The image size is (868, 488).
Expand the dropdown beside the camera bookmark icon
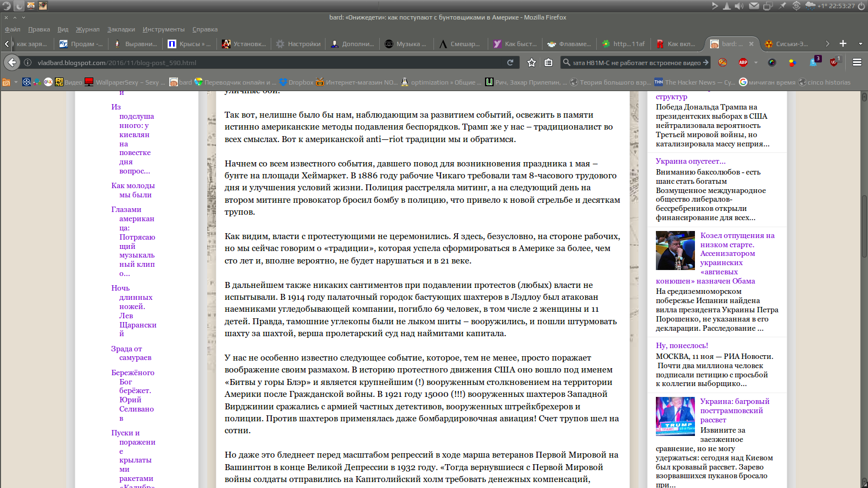(x=16, y=82)
